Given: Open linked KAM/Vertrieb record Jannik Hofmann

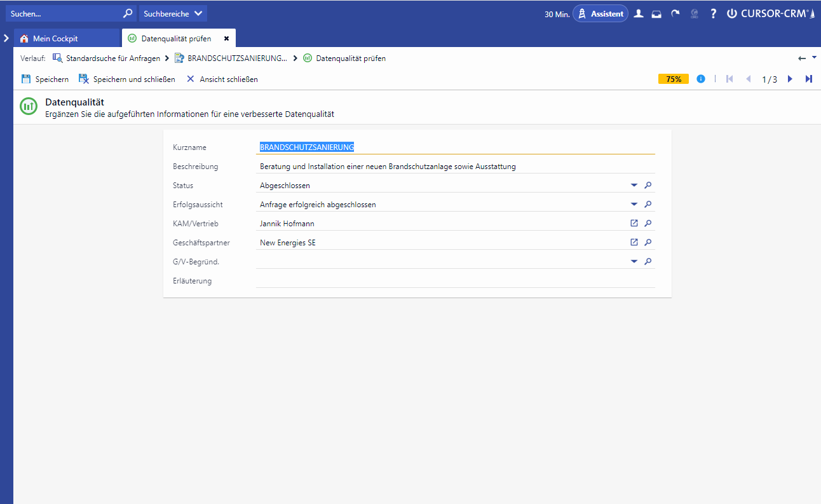Looking at the screenshot, I should tap(634, 224).
